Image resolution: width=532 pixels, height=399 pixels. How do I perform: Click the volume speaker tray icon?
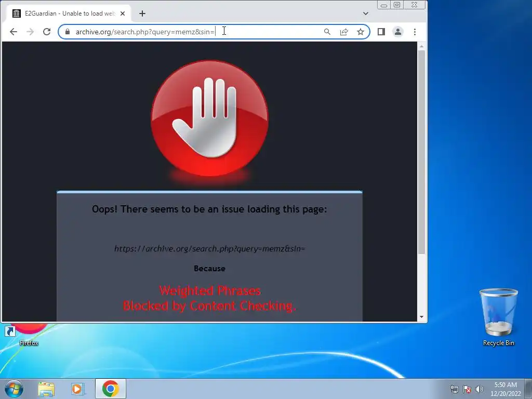[479, 389]
